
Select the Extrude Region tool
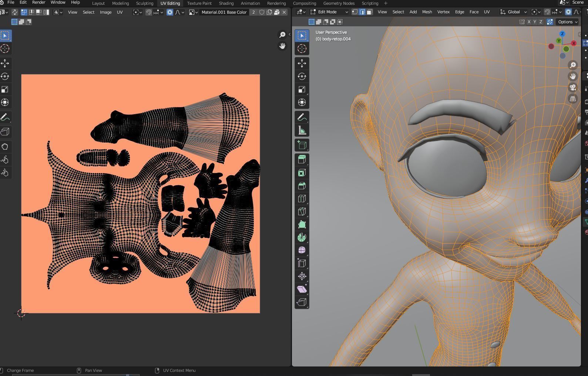point(302,160)
